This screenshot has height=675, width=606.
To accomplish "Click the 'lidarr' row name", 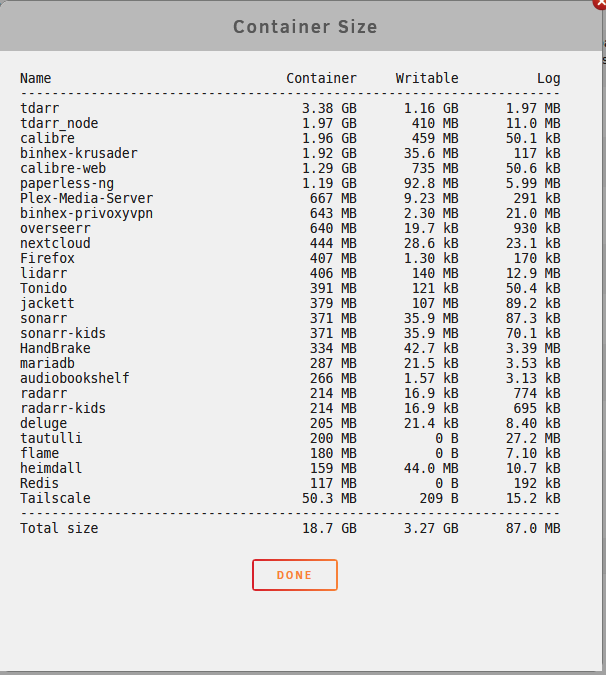I will [x=43, y=273].
